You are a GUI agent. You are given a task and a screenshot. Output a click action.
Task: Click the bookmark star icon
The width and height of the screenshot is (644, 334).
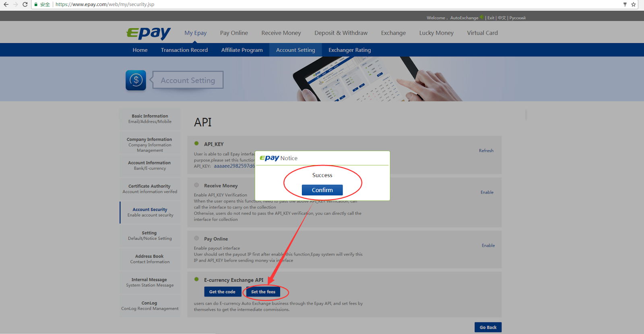(x=634, y=4)
